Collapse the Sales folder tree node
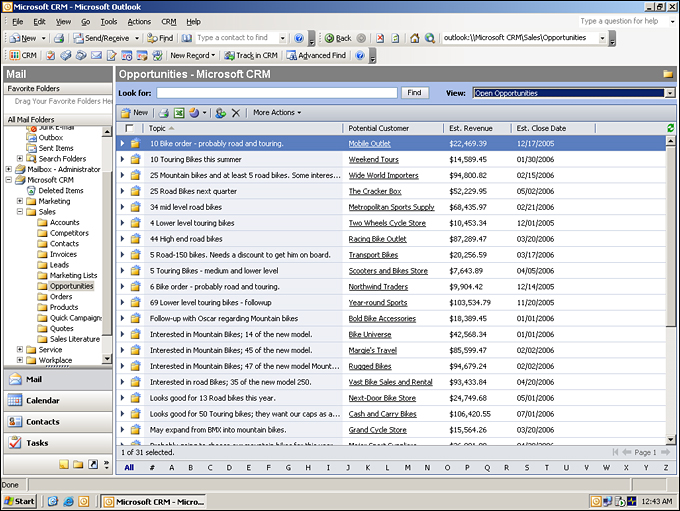680x511 pixels. click(20, 212)
